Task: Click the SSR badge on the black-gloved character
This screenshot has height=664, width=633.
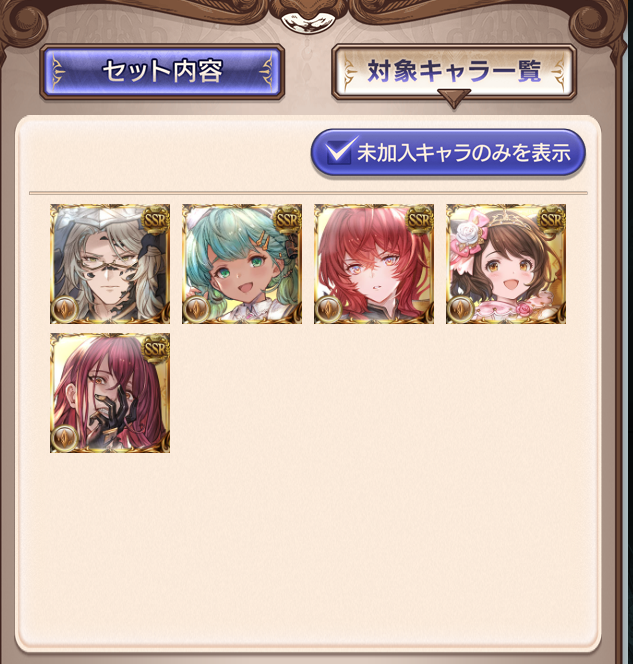Action: point(155,348)
